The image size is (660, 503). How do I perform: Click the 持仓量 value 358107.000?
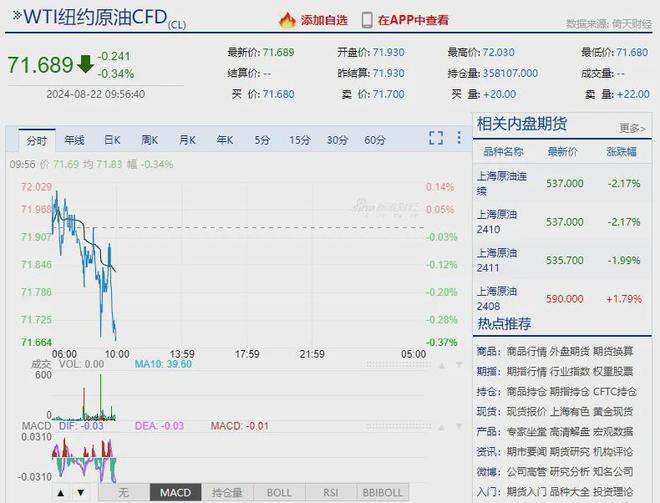510,73
